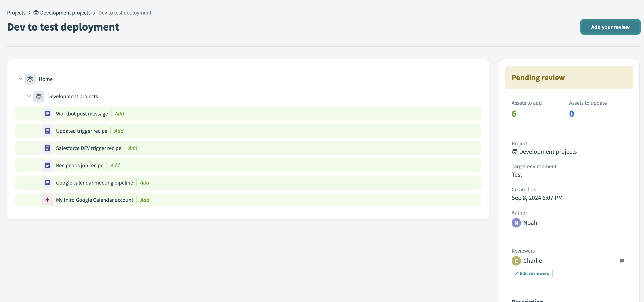This screenshot has width=644, height=302.
Task: Click the Google Calendar account connection bolt icon
Action: (x=47, y=200)
